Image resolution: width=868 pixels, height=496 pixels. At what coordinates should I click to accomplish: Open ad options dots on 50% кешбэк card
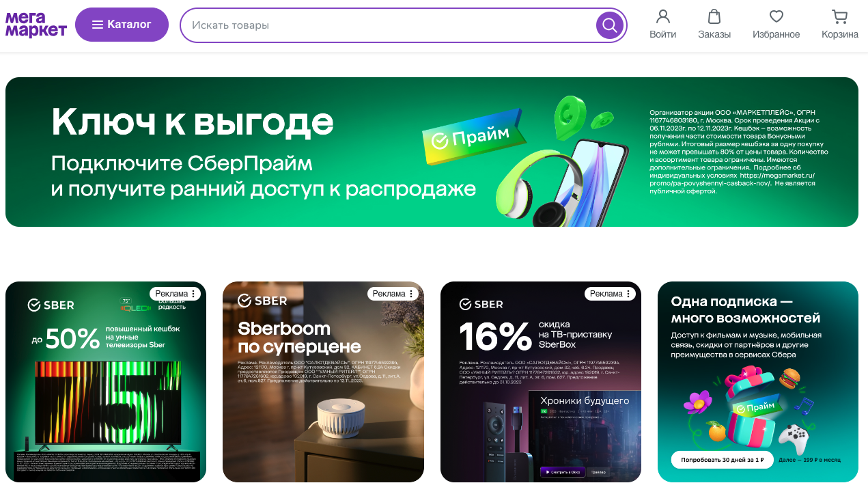click(x=193, y=294)
